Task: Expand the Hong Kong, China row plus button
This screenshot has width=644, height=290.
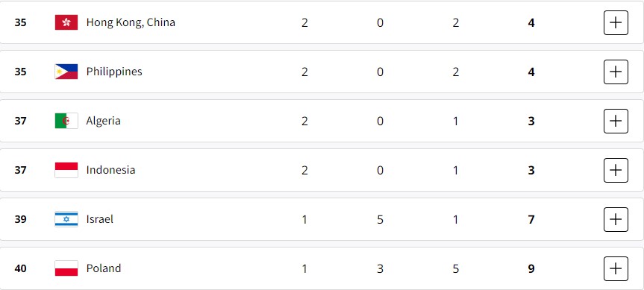Action: [x=616, y=22]
